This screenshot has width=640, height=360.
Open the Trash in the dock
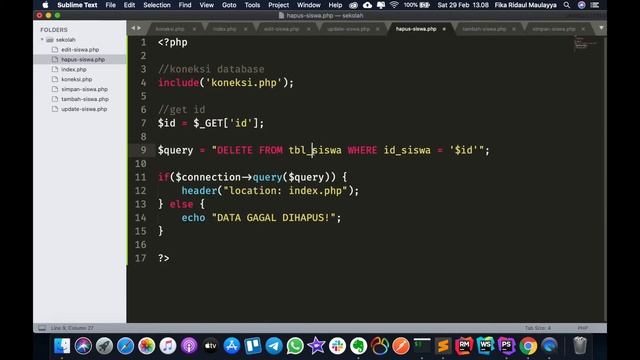point(580,346)
